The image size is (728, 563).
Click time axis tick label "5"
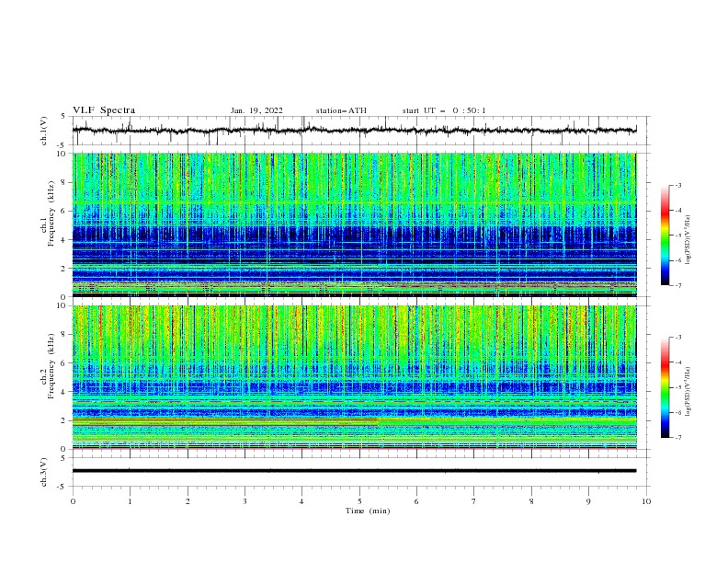point(359,501)
